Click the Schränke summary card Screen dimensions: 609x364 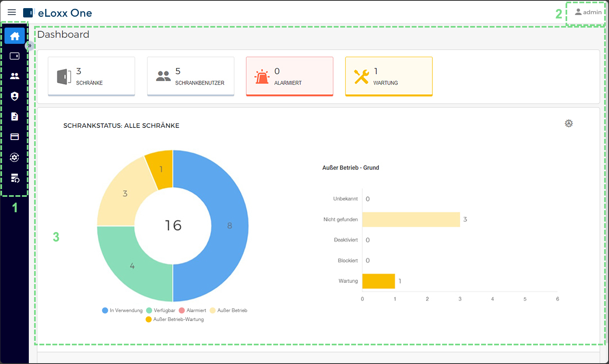click(x=91, y=76)
